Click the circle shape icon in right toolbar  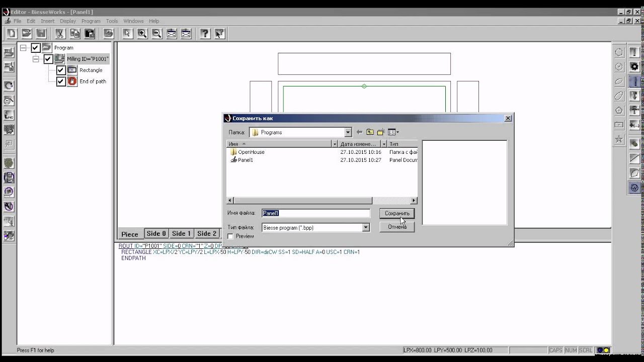[619, 52]
